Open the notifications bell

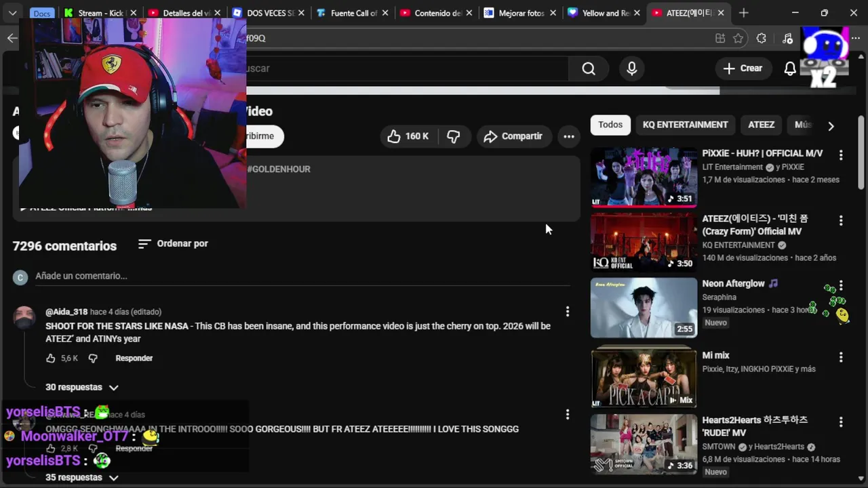click(x=790, y=68)
